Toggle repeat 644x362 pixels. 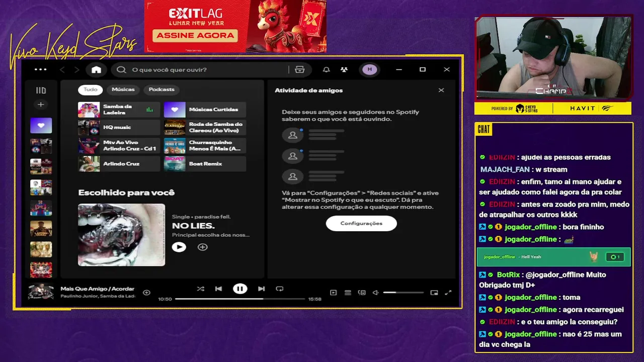[280, 289]
